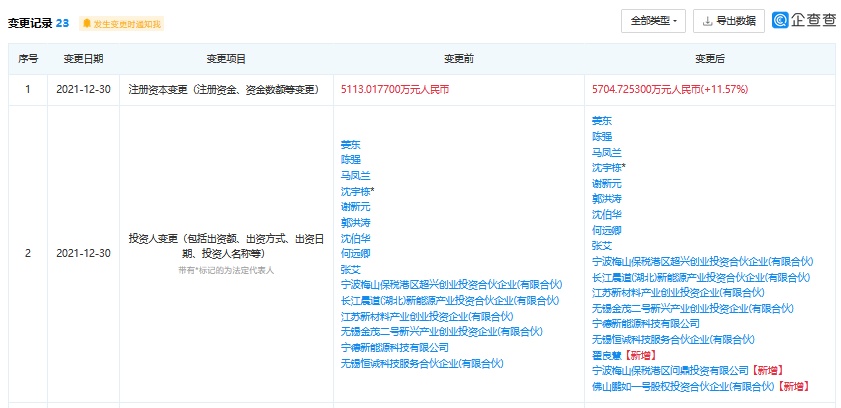The width and height of the screenshot is (841, 408).
Task: Click the 注册资本变更 item cell
Action: [224, 90]
